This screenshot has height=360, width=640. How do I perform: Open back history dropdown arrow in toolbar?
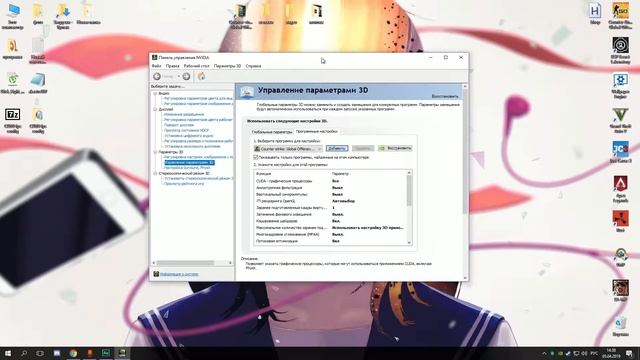179,76
